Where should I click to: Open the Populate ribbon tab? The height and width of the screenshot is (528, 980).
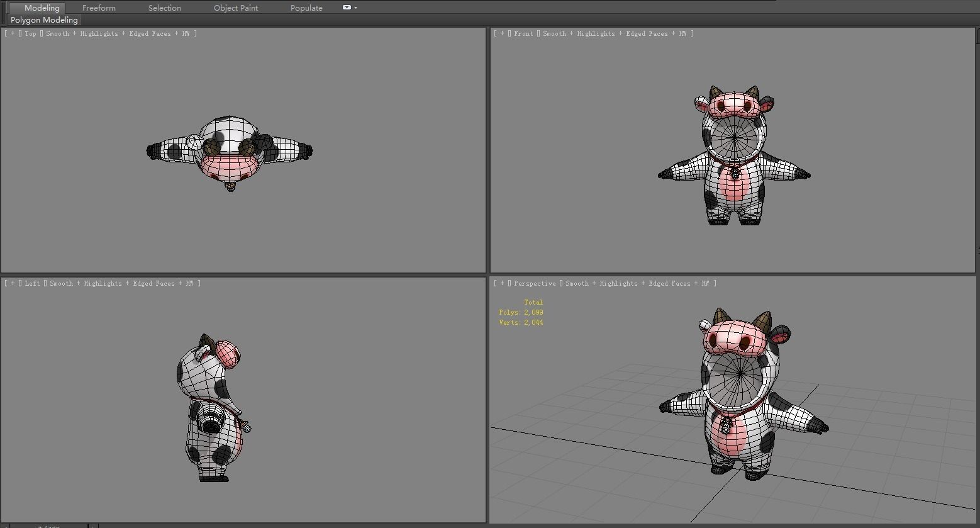(306, 8)
